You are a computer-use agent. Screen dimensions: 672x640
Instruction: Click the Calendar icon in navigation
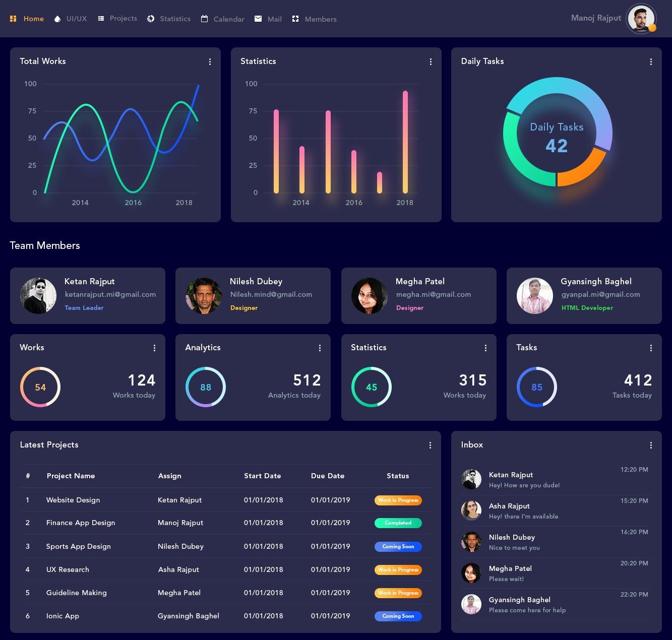[204, 19]
